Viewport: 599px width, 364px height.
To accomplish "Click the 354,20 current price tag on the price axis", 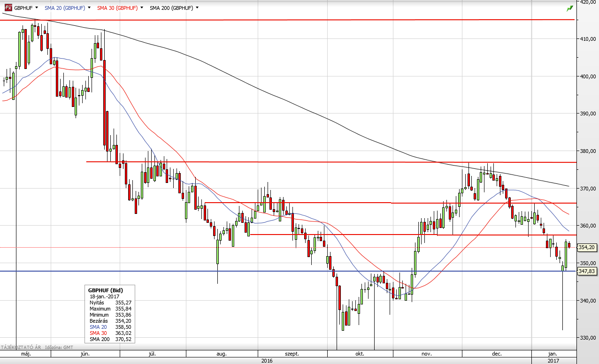I will 587,247.
